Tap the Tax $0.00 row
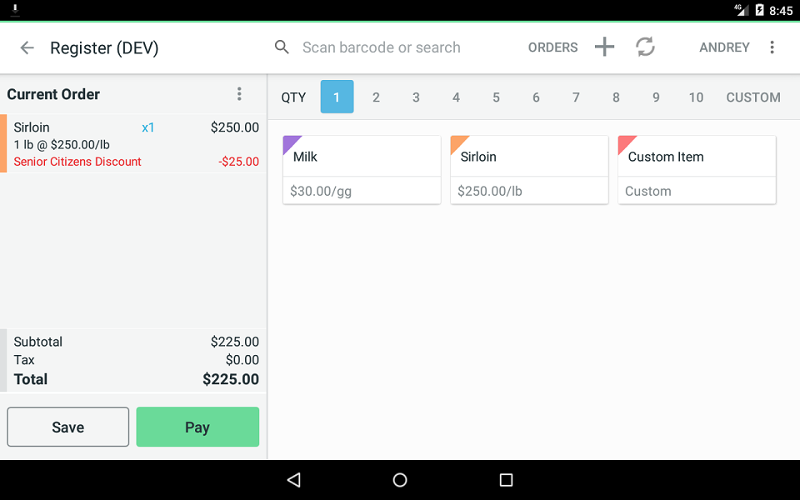The image size is (800, 500). pyautogui.click(x=136, y=360)
